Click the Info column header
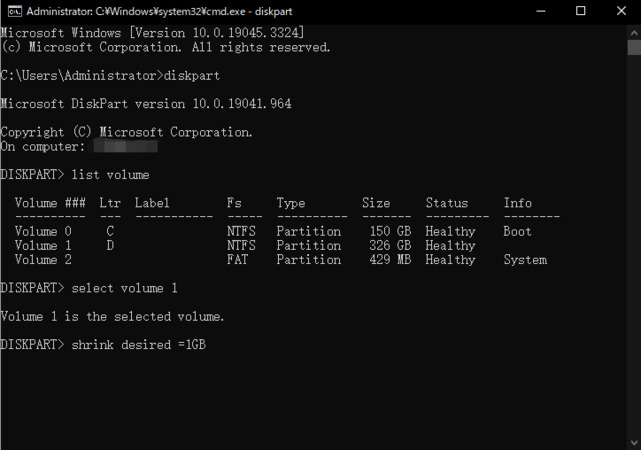This screenshot has width=641, height=450. 517,203
